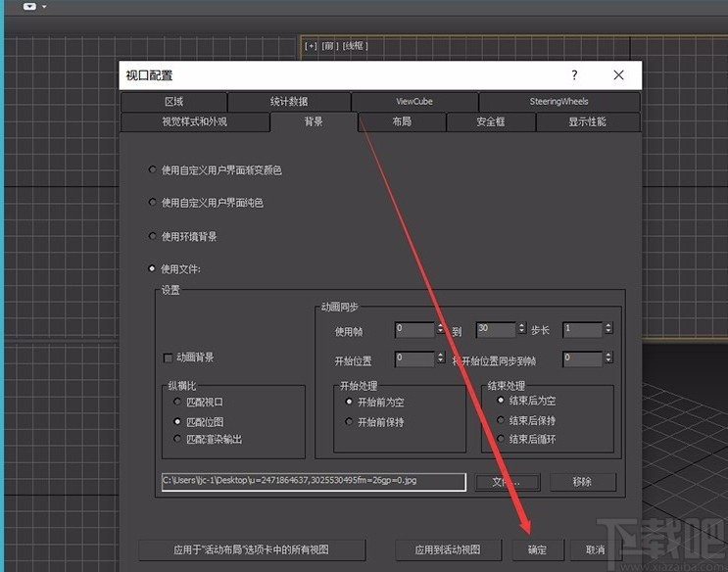Switch to the 区域 tab
Viewport: 728px width, 572px height.
point(174,101)
